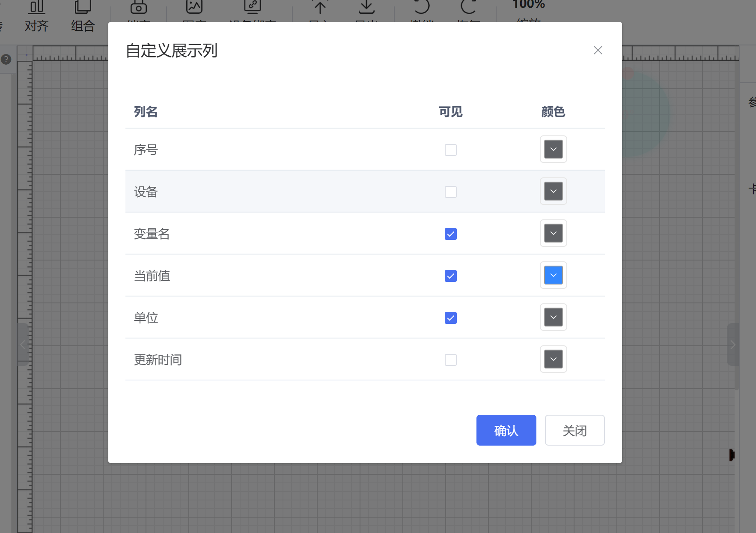Enable visibility for the 序号 column

(450, 150)
